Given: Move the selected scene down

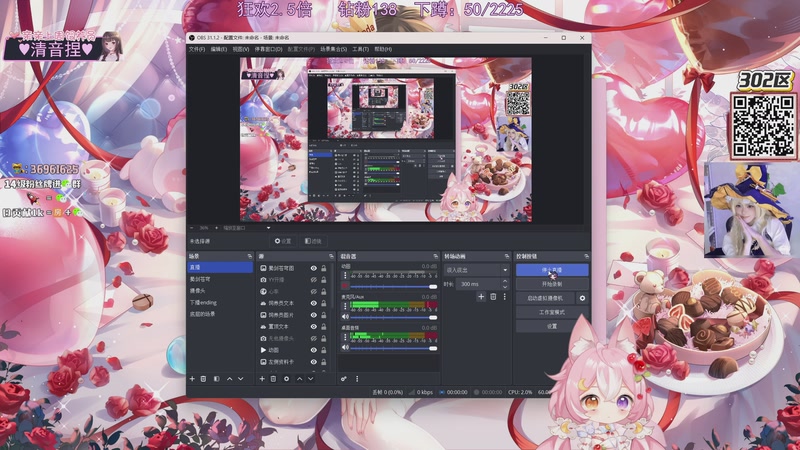Looking at the screenshot, I should click(x=241, y=379).
